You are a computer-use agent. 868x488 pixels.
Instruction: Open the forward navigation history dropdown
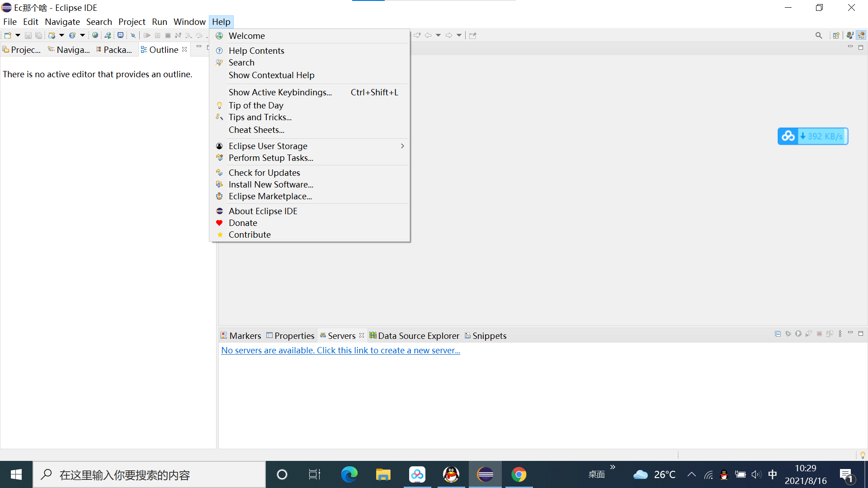[459, 35]
